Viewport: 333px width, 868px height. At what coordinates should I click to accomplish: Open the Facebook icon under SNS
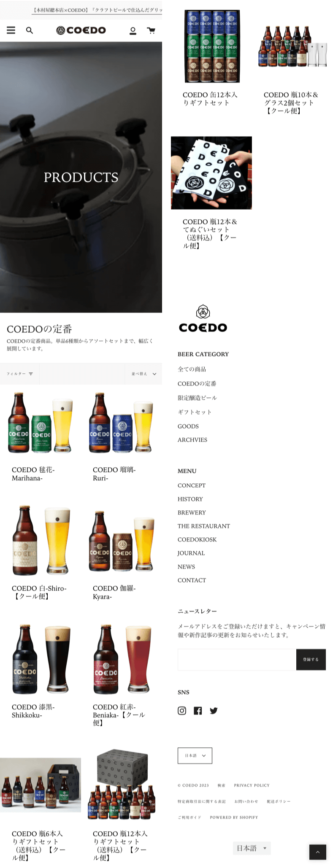(x=198, y=711)
